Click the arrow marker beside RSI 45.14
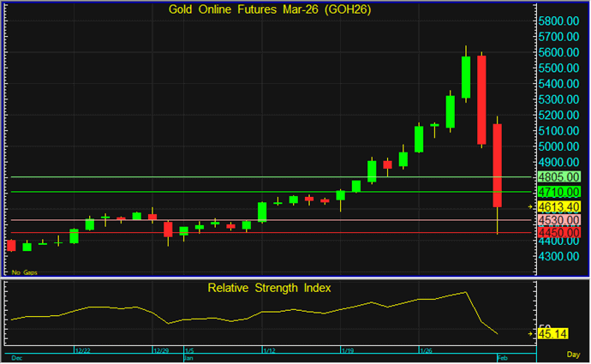The image size is (591, 364). point(532,333)
